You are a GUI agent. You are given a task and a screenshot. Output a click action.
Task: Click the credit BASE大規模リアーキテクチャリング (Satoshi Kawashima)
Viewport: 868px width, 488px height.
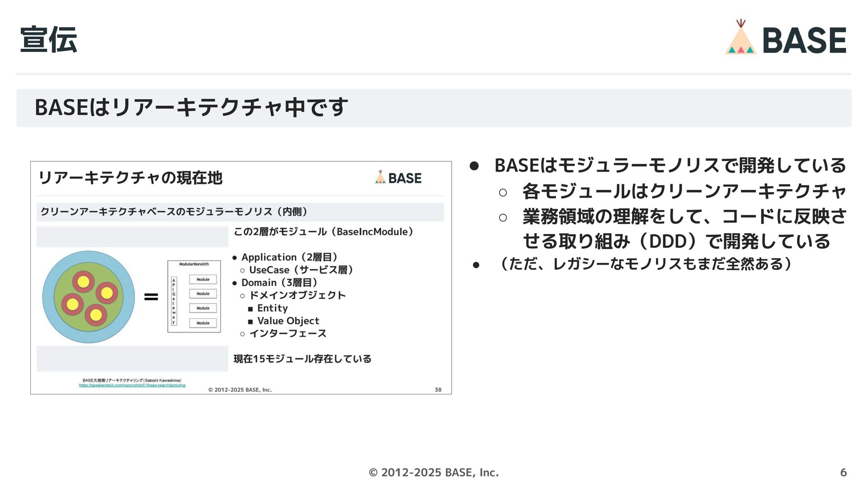point(132,380)
